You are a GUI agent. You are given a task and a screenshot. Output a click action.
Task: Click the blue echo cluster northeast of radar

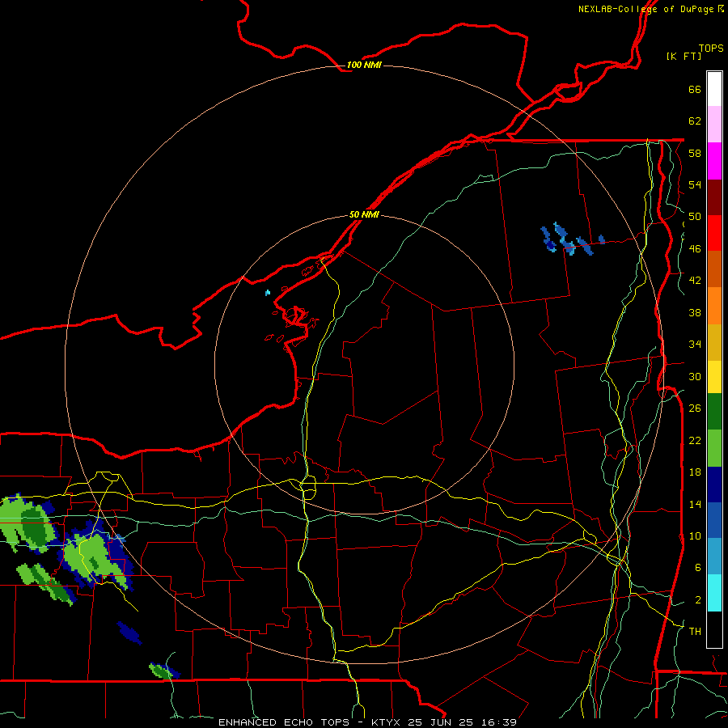572,239
